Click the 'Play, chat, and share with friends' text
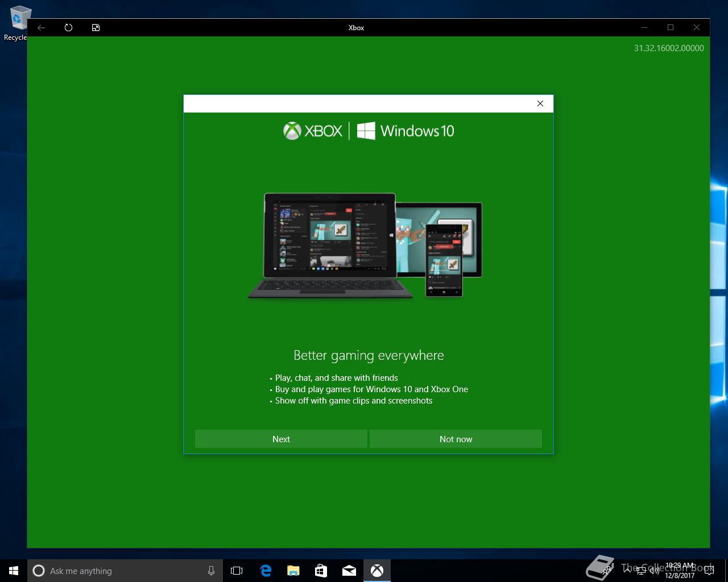 point(336,378)
